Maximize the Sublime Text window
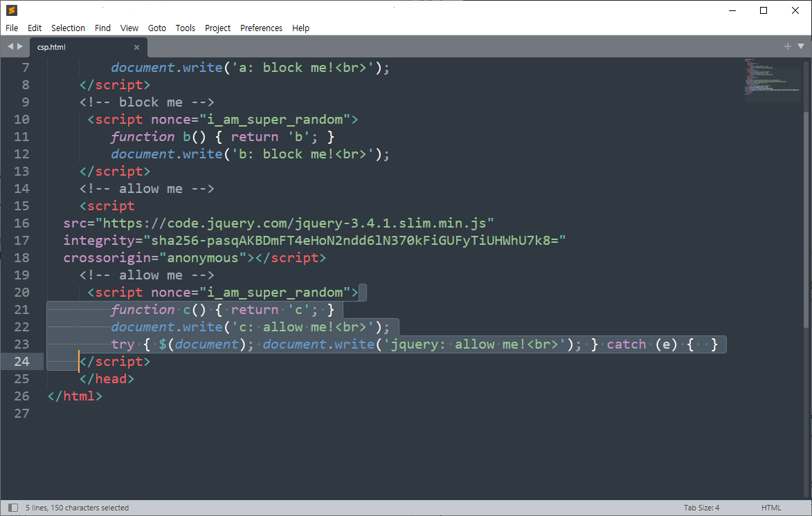This screenshot has height=516, width=812. click(764, 10)
